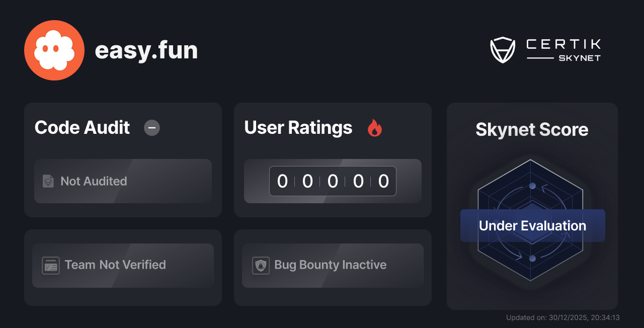Image resolution: width=644 pixels, height=328 pixels.
Task: Click the flame icon next to User Ratings
Action: pos(374,128)
